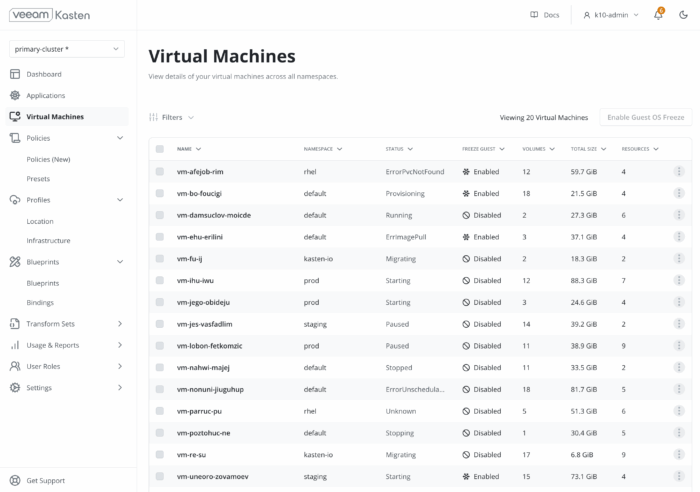Open the notifications bell icon
700x492 pixels.
pos(658,15)
